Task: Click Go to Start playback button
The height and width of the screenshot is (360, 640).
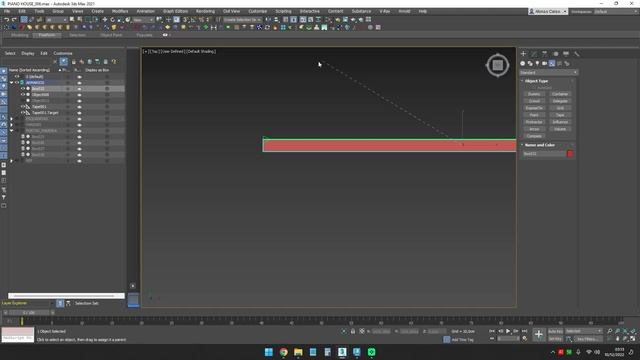Action: (x=491, y=331)
